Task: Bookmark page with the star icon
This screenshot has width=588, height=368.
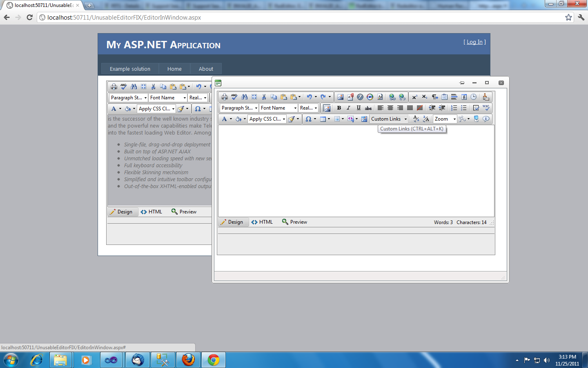Action: coord(568,17)
